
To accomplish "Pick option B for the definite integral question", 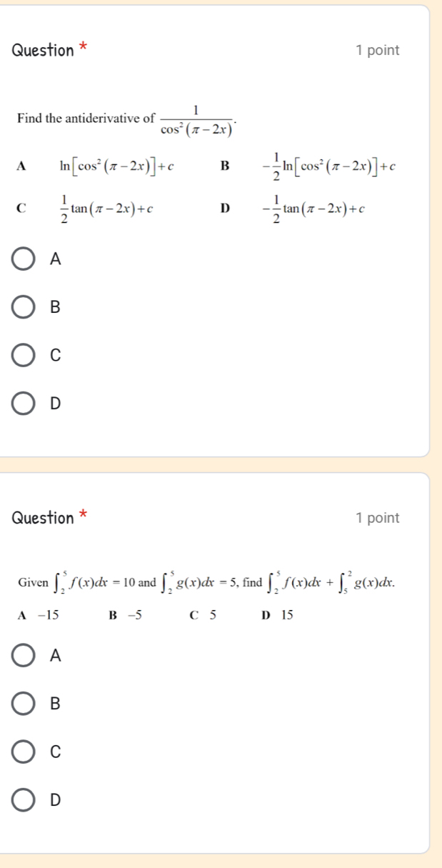I will click(x=25, y=704).
